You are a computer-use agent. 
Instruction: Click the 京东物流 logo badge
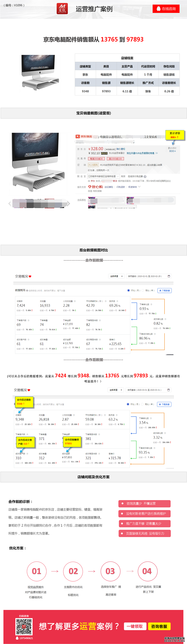(x=84, y=137)
